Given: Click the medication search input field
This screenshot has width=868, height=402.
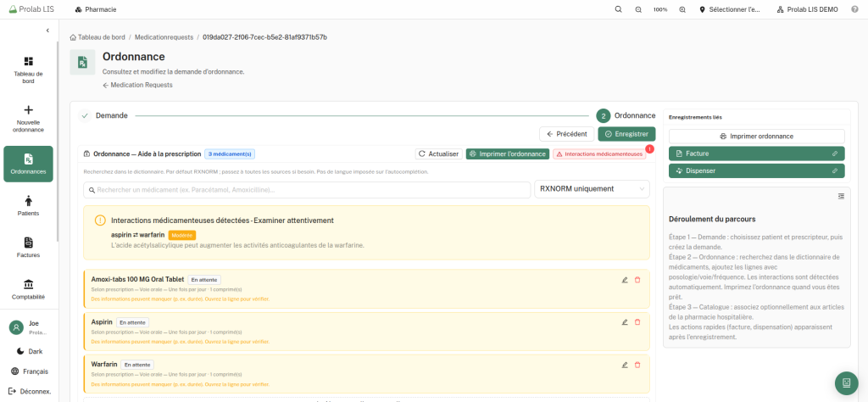Looking at the screenshot, I should click(x=307, y=189).
